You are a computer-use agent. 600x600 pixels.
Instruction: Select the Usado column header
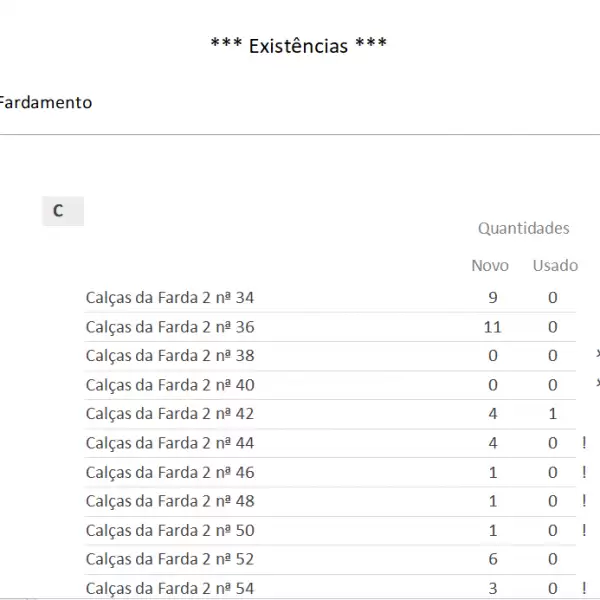click(x=555, y=265)
